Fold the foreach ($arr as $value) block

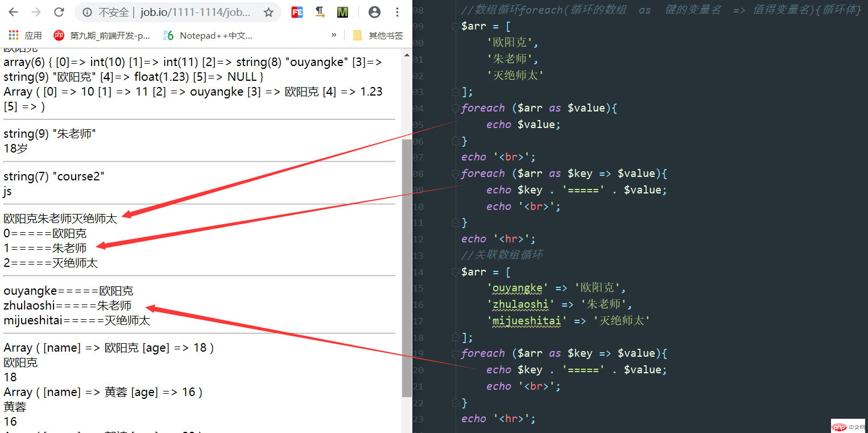[456, 108]
